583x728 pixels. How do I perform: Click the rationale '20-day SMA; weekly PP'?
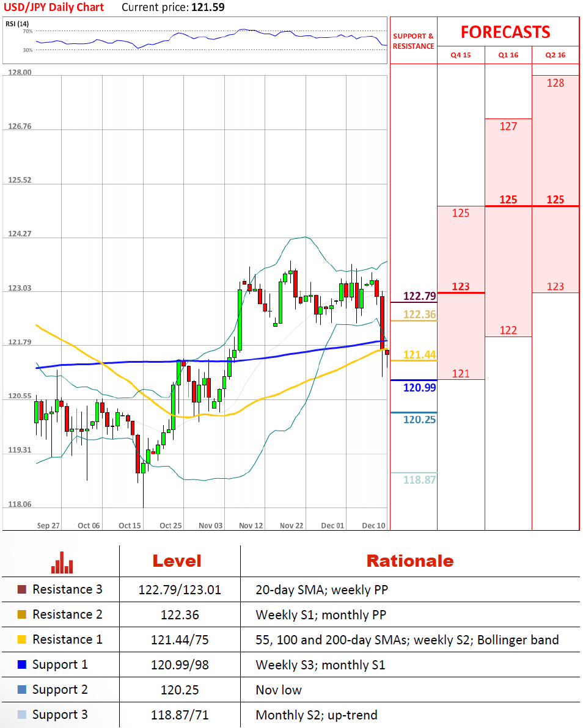click(322, 589)
